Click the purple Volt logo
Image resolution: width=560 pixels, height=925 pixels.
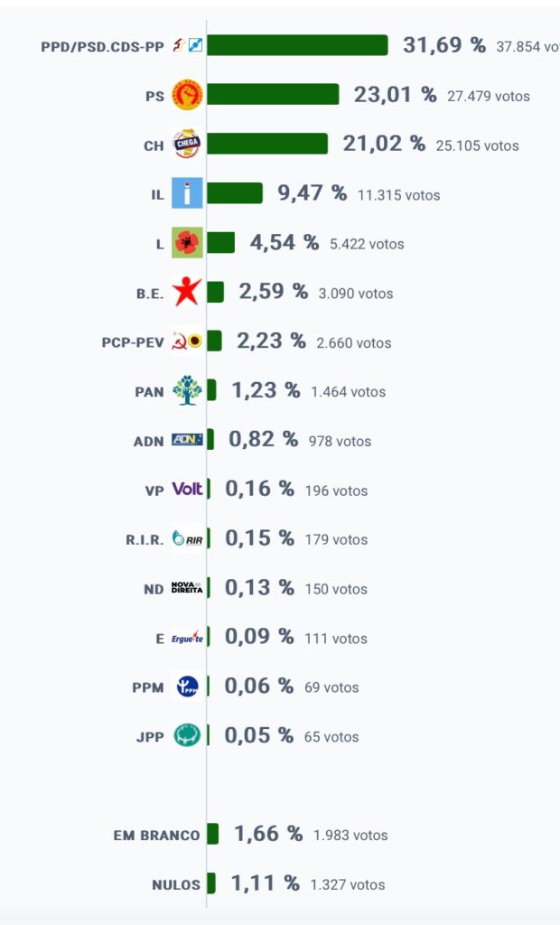point(187,489)
